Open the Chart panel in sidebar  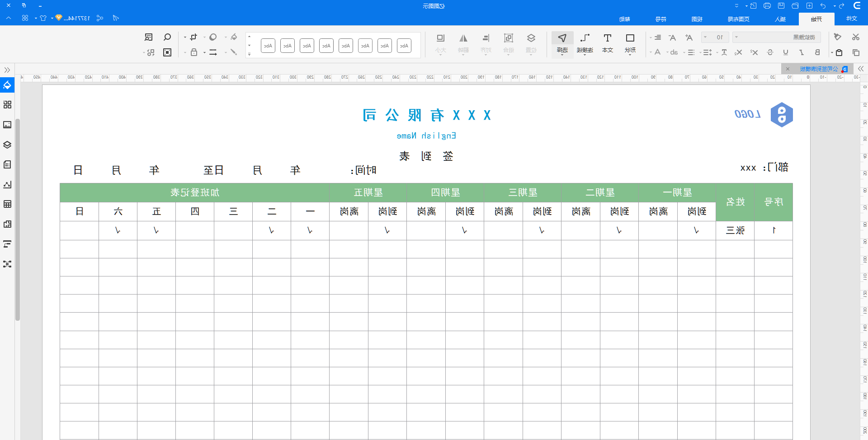[x=7, y=184]
